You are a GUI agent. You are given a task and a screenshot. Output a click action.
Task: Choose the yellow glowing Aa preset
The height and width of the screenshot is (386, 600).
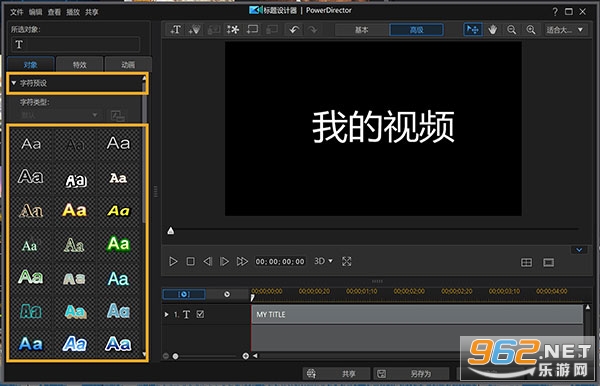[75, 210]
